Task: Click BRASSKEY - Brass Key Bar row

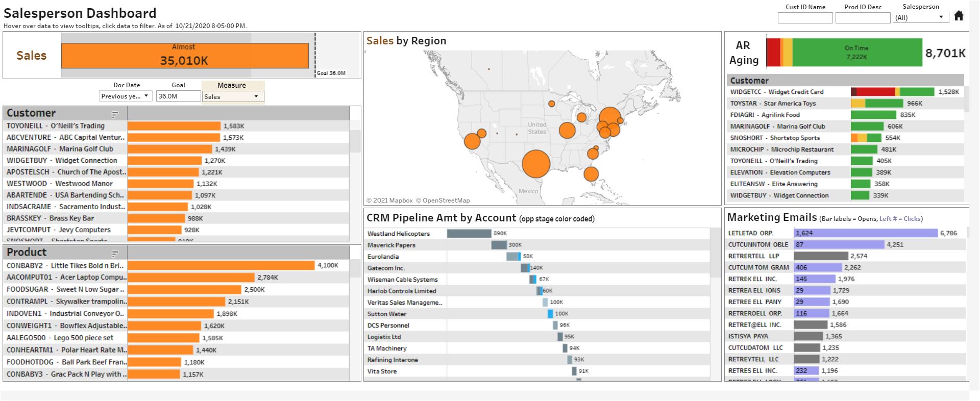Action: 176,218
